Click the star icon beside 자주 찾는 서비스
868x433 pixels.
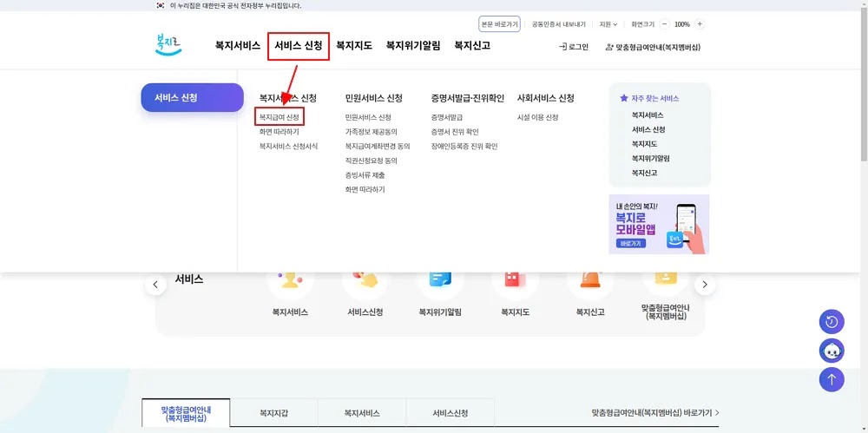(624, 98)
